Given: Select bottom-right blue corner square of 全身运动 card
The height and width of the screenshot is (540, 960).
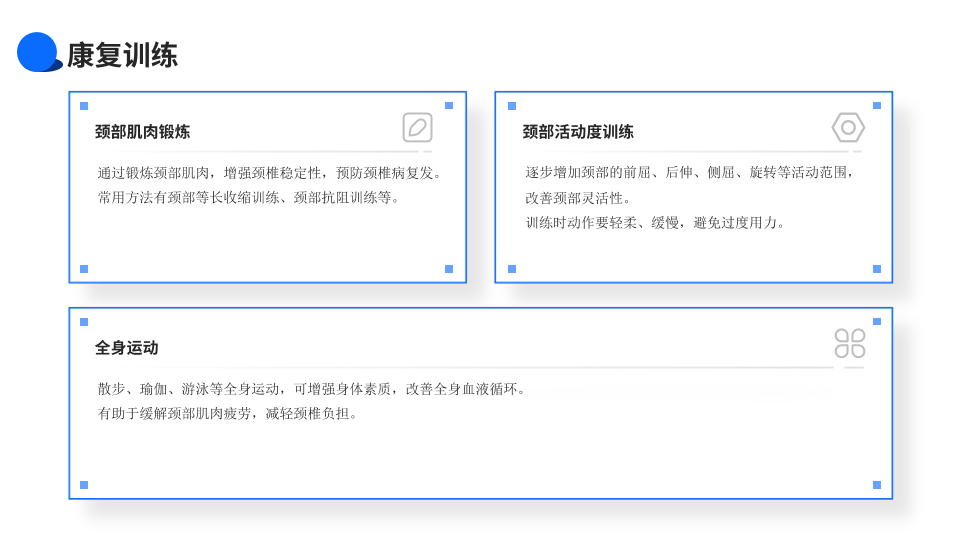Looking at the screenshot, I should 877,485.
